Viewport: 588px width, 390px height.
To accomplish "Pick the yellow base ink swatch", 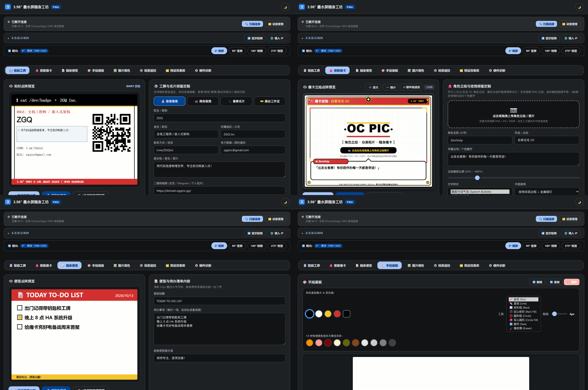I will [328, 314].
